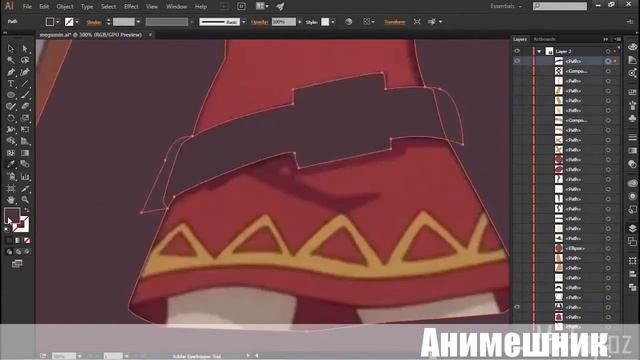Open control bar stroke color dropdown
640x360 pixels.
(x=77, y=22)
